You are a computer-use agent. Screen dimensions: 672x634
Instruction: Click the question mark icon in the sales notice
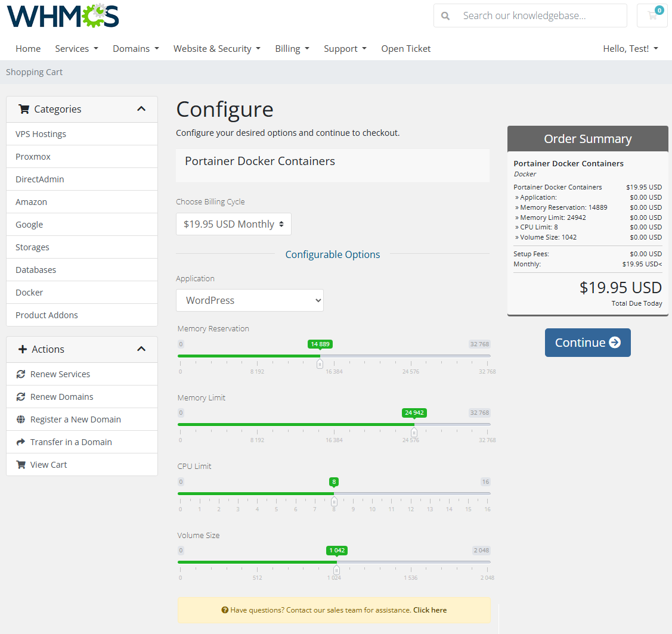point(225,610)
